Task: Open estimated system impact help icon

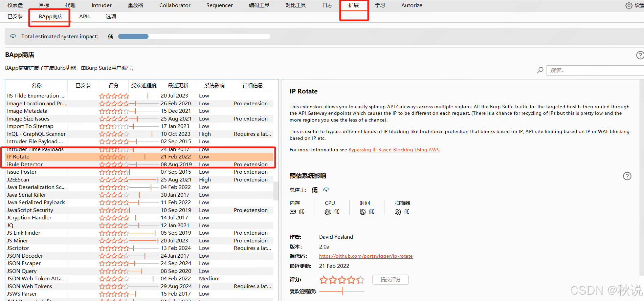Action: click(x=627, y=176)
